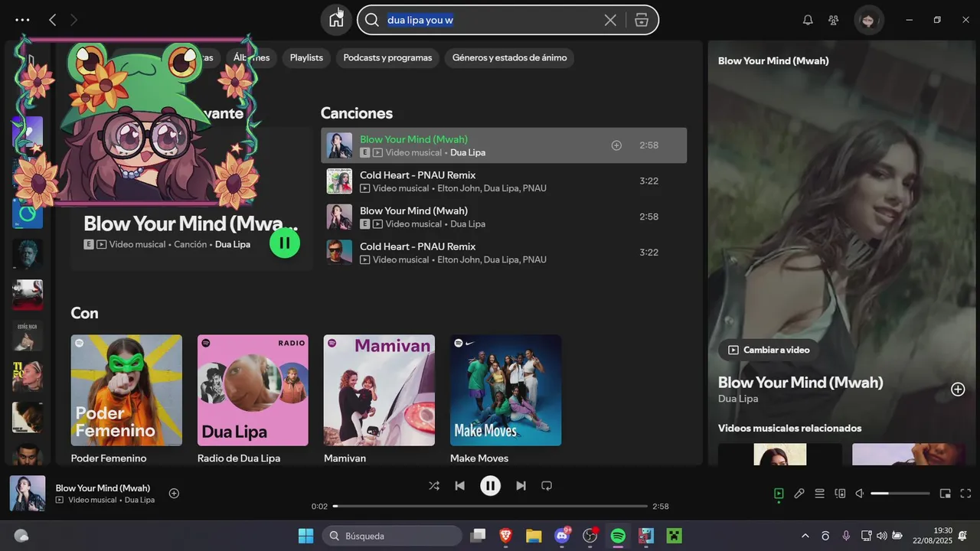Open the Windows Start menu
Image resolution: width=980 pixels, height=551 pixels.
[305, 536]
